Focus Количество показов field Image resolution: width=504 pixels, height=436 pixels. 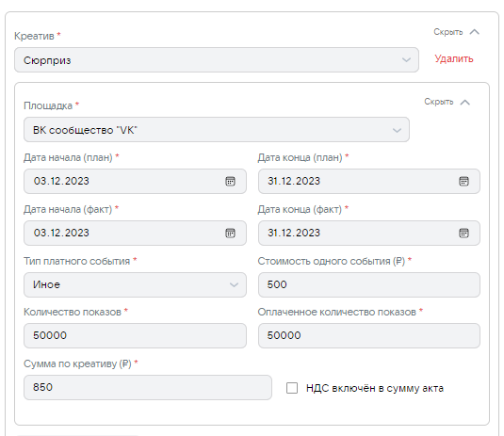coord(135,335)
